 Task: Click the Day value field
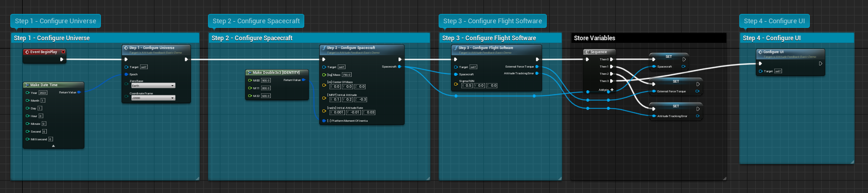pyautogui.click(x=40, y=108)
